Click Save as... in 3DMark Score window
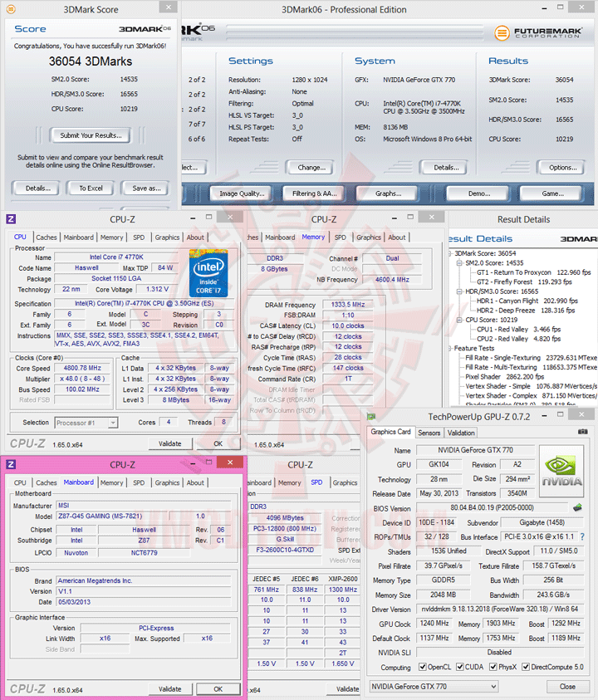The image size is (598, 700). (146, 188)
